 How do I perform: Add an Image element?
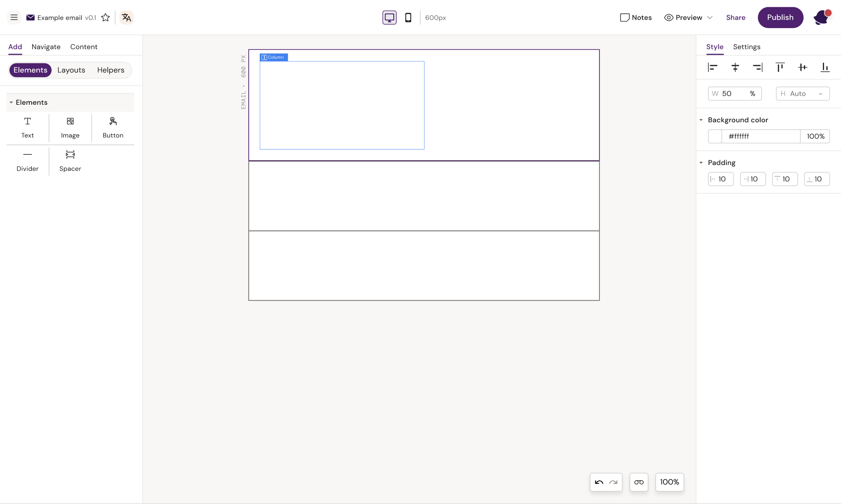pyautogui.click(x=70, y=128)
